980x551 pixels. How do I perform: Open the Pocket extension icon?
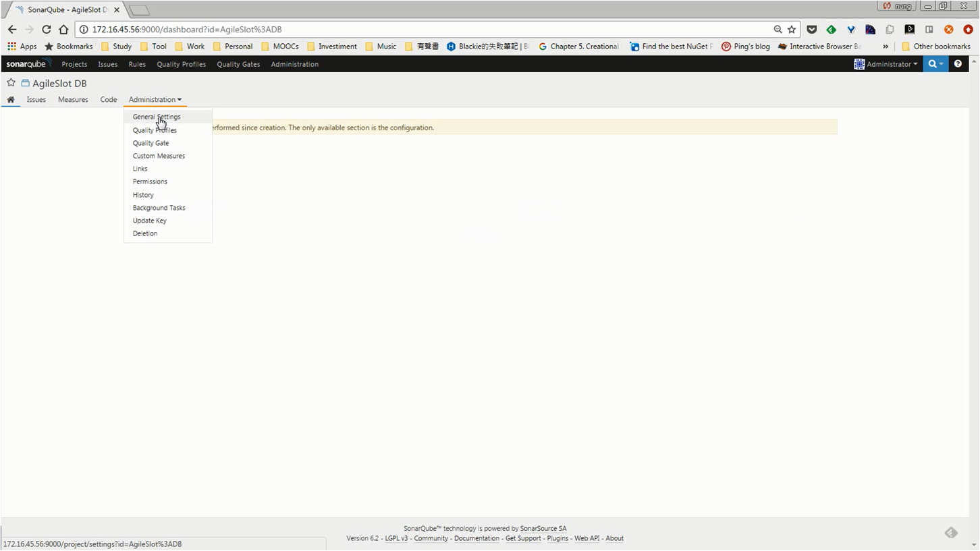click(812, 30)
